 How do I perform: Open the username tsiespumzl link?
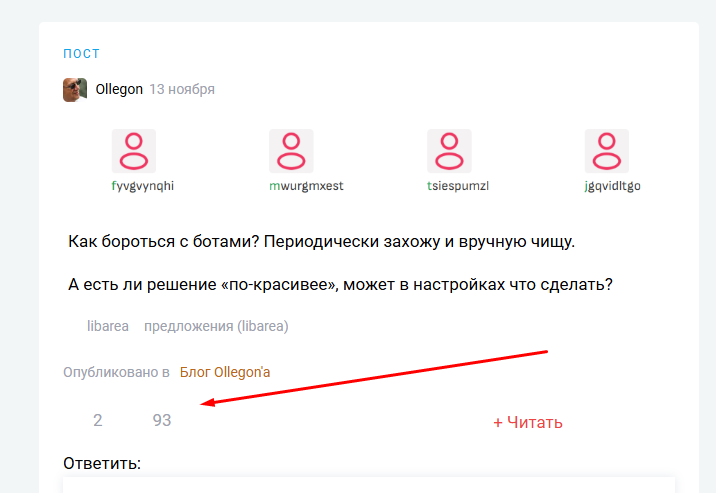coord(449,186)
